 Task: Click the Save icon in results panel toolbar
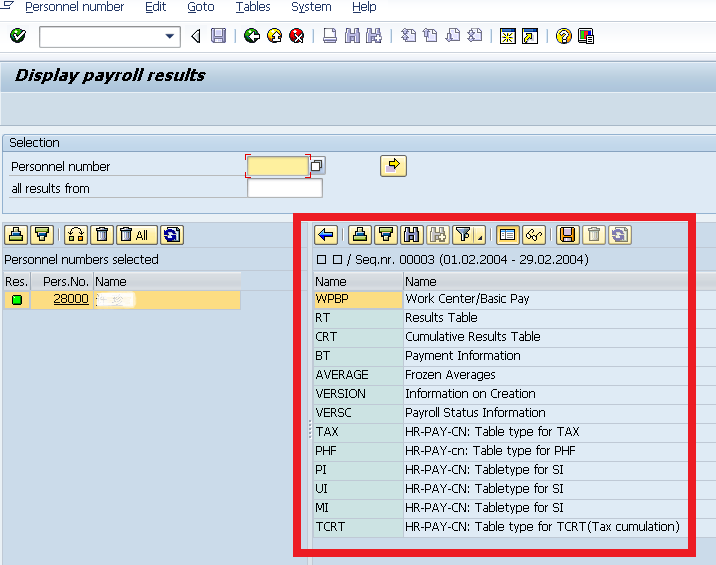[x=568, y=235]
